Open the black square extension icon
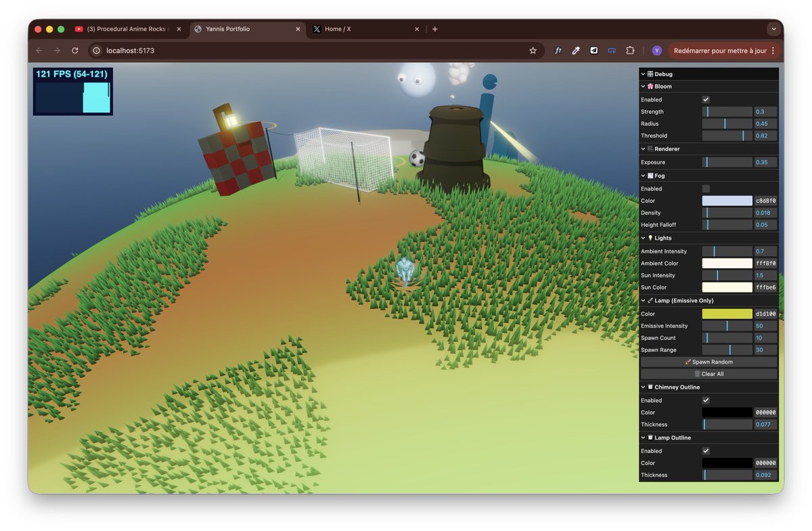 pos(593,51)
